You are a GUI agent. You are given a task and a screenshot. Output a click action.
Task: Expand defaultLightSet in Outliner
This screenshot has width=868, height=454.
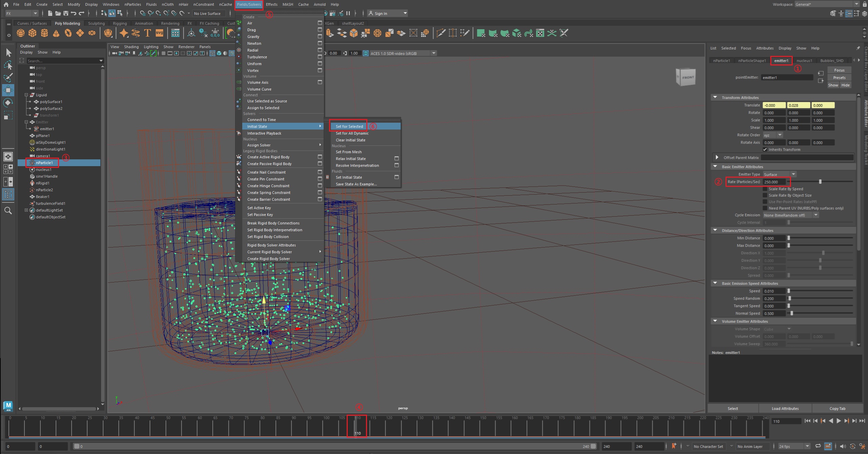tap(26, 210)
